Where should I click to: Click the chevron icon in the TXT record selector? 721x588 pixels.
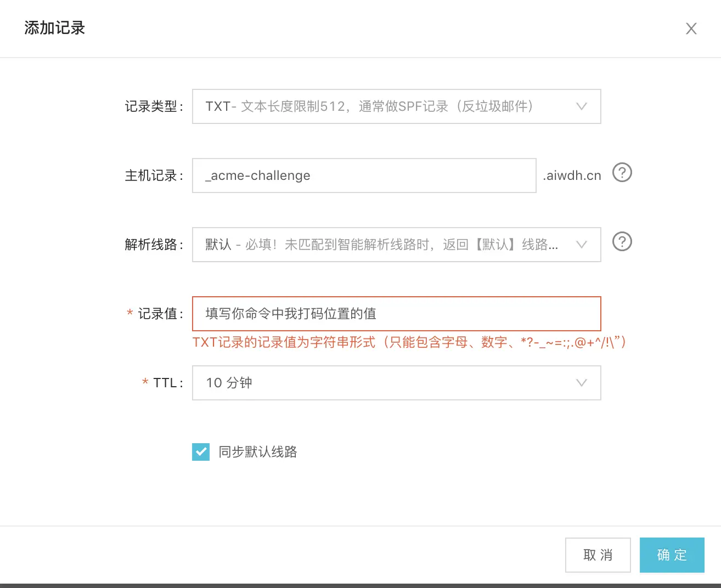tap(582, 106)
